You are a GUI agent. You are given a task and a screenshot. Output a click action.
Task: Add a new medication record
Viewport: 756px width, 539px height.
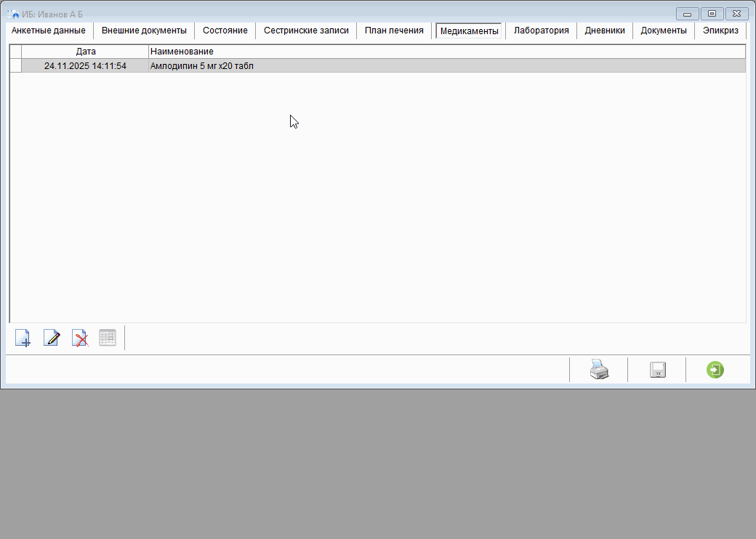(23, 338)
